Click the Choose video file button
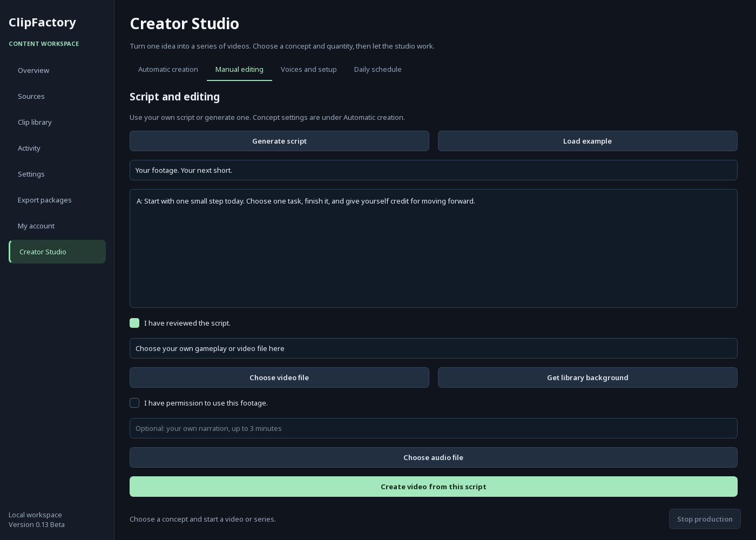This screenshot has width=756, height=540. tap(279, 377)
